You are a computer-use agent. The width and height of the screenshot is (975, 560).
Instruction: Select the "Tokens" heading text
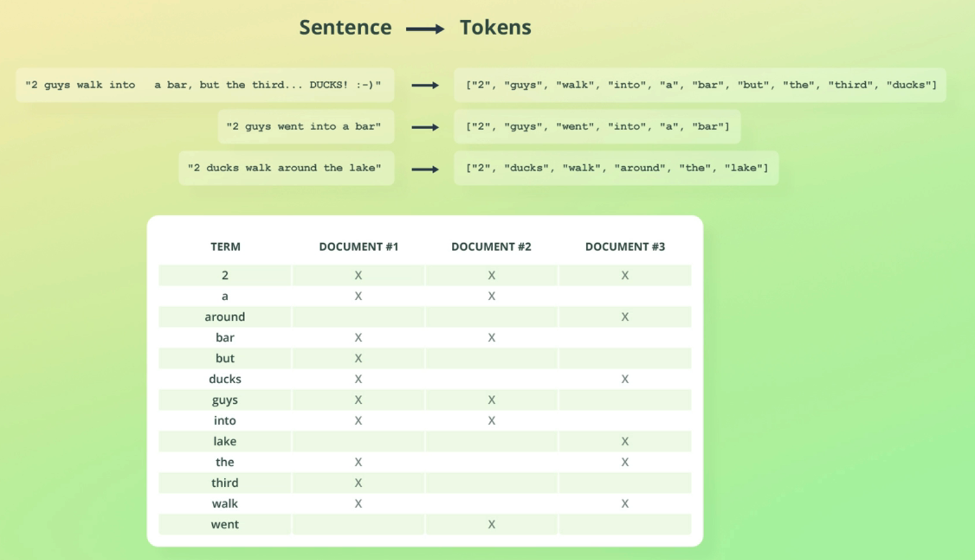(x=495, y=27)
